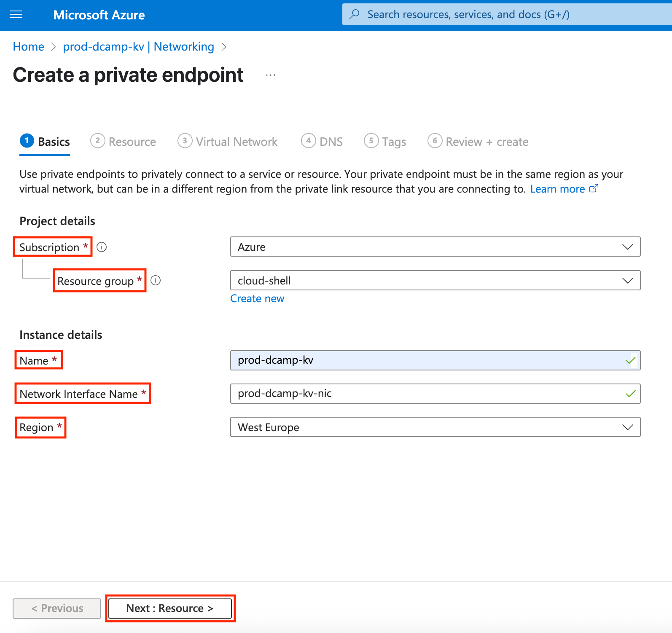Expand the Region dropdown West Europe
672x633 pixels.
(435, 427)
